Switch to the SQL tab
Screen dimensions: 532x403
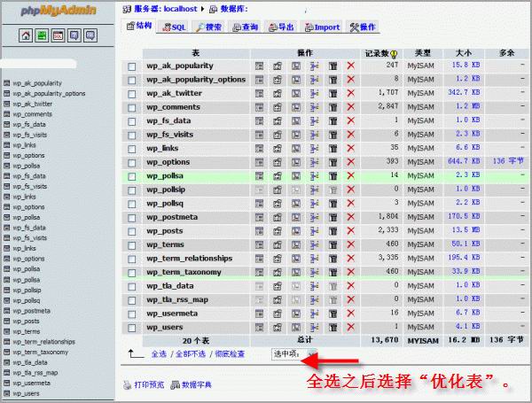pyautogui.click(x=174, y=27)
